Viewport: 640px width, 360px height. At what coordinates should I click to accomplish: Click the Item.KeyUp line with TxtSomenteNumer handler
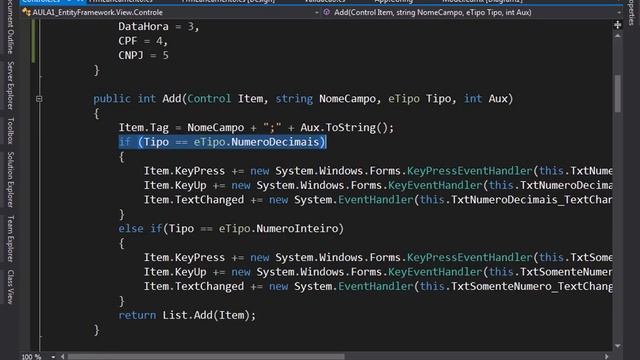coord(378,272)
